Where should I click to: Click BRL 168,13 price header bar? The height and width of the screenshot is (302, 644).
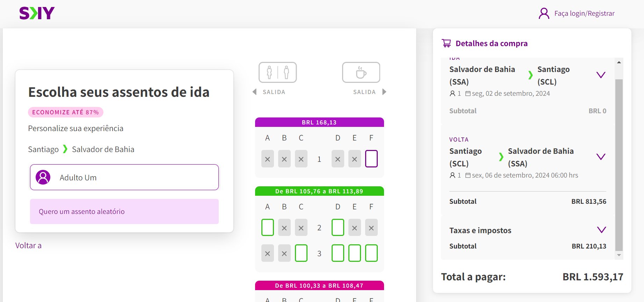point(319,122)
